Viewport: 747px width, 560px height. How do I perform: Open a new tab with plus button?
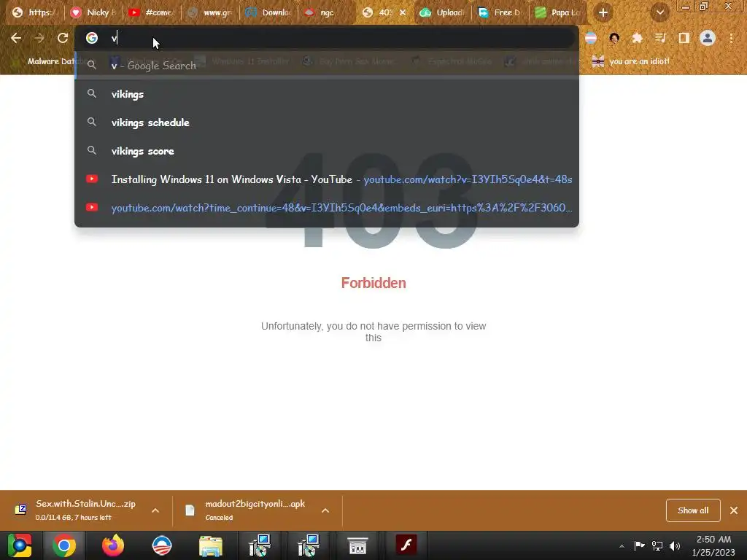603,12
